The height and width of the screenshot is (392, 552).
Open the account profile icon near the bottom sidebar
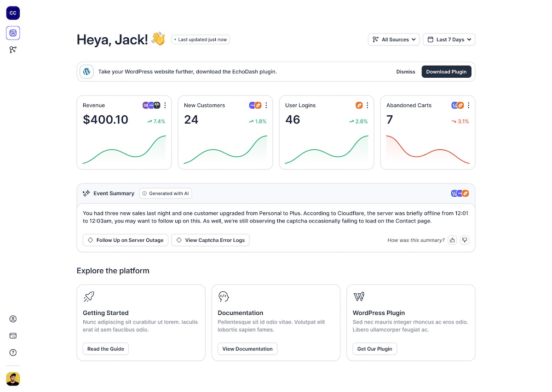tap(12, 318)
